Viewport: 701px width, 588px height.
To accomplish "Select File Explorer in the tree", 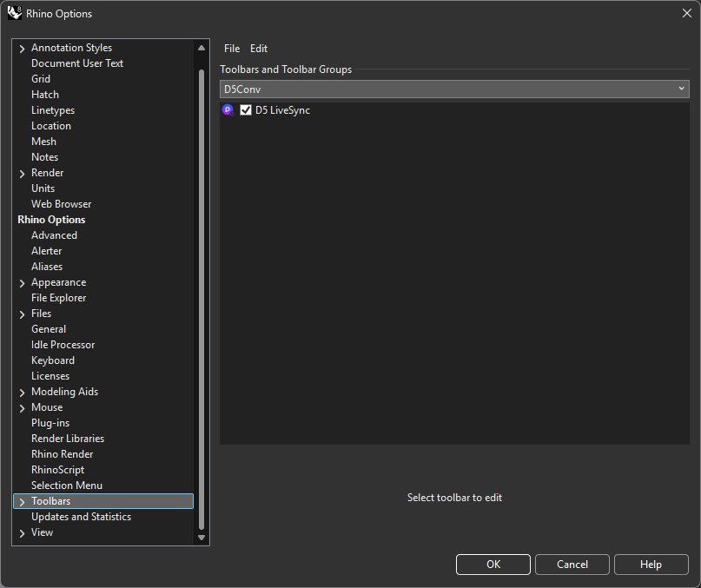I will pyautogui.click(x=58, y=298).
